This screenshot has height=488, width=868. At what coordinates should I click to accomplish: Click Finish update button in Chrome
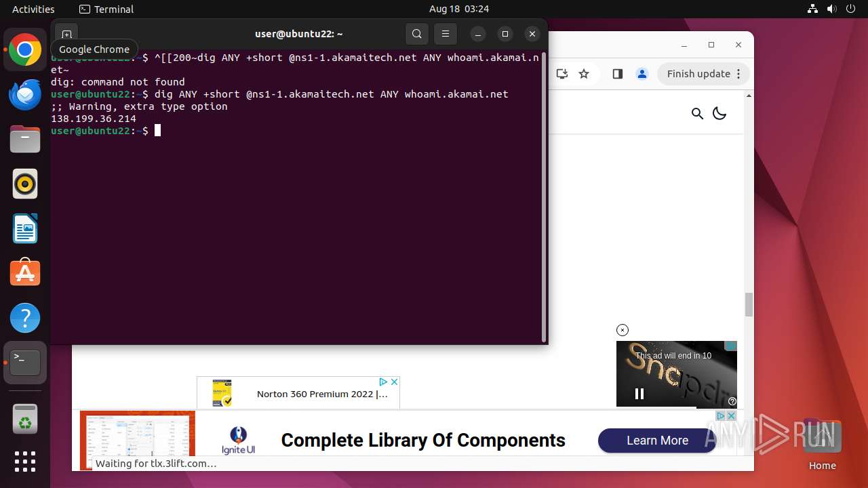[703, 74]
